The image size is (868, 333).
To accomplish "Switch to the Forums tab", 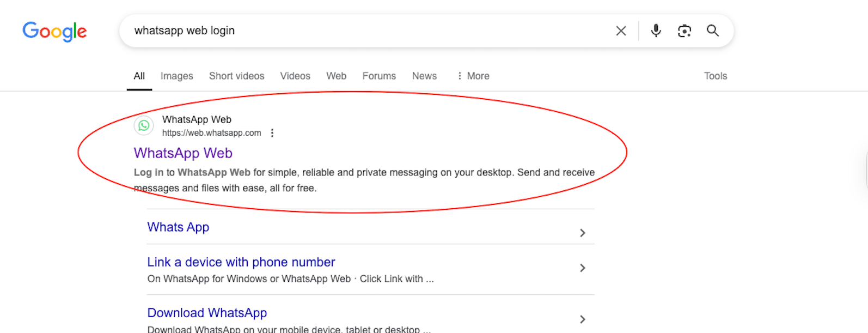I will point(379,76).
